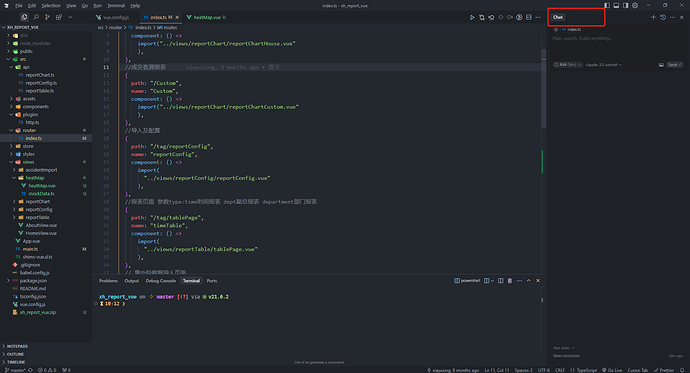
Task: Open chat panel more options ellipsis
Action: pyautogui.click(x=672, y=17)
